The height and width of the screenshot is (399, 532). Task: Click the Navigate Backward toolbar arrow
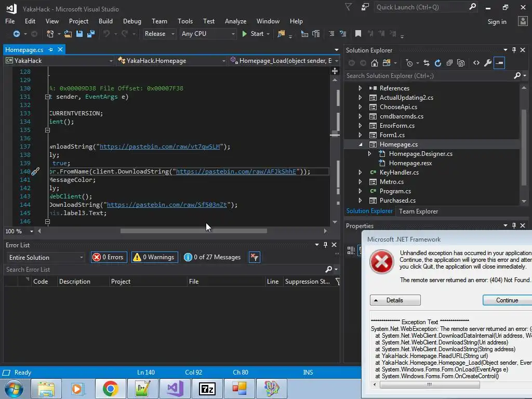click(x=16, y=34)
